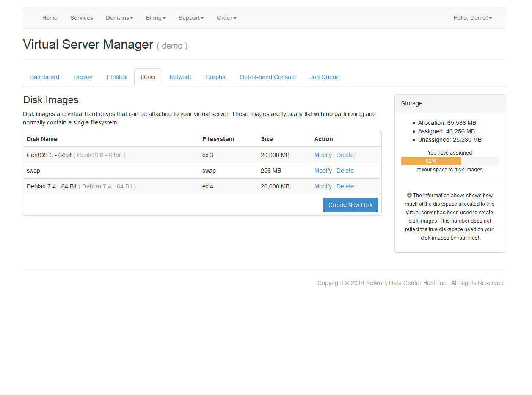This screenshot has width=532, height=395.
Task: Select the Network tab
Action: [x=180, y=77]
